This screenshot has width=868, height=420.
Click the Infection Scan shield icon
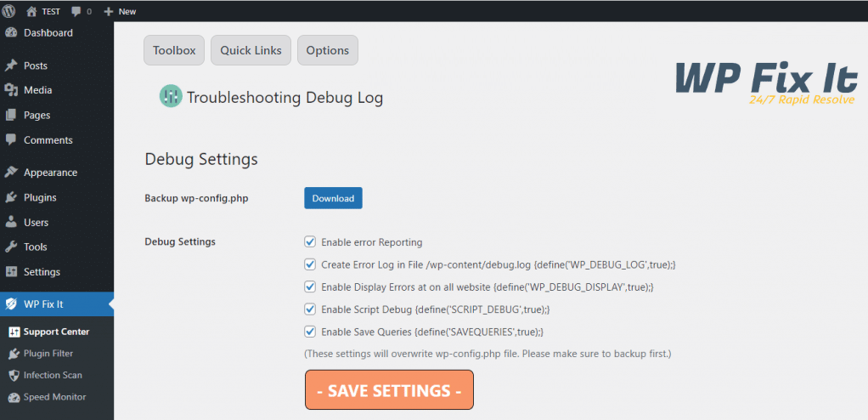14,375
